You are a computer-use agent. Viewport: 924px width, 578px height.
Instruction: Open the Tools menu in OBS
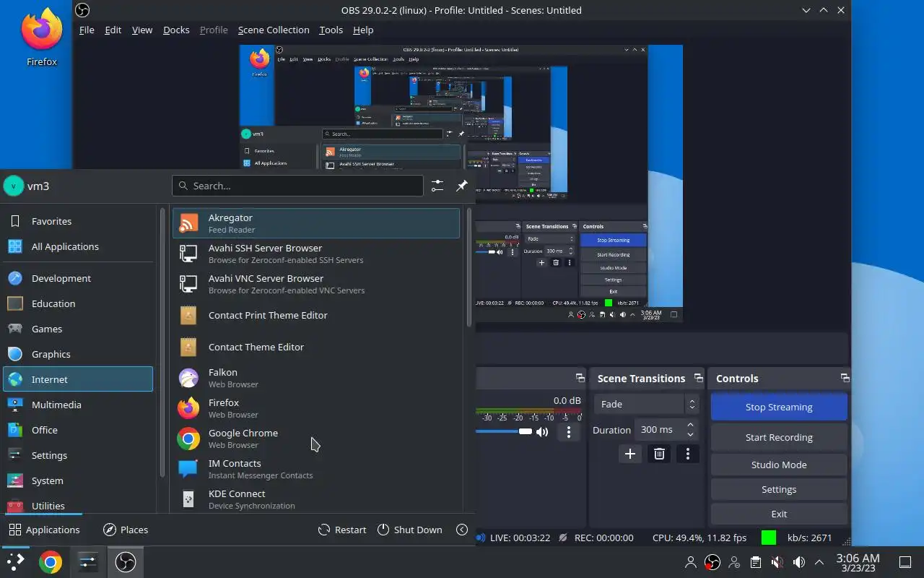(331, 30)
